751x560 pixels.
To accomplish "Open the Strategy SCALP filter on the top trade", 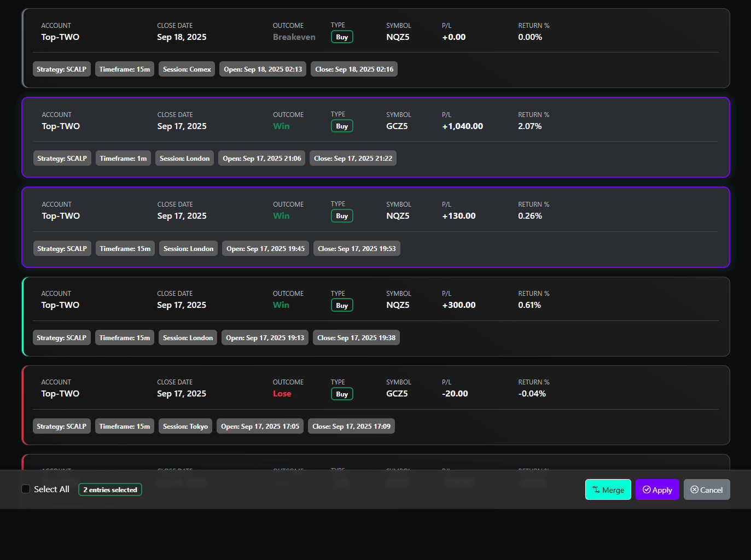I will (x=61, y=69).
